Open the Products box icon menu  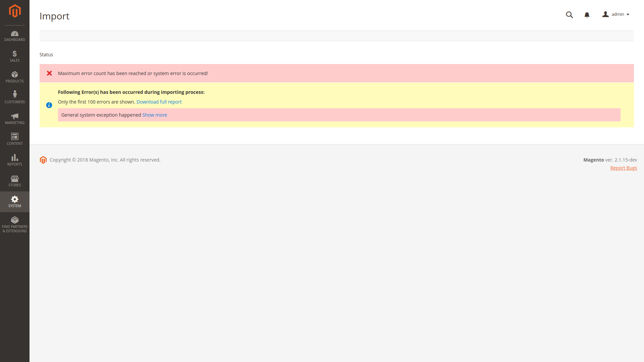coord(15,77)
